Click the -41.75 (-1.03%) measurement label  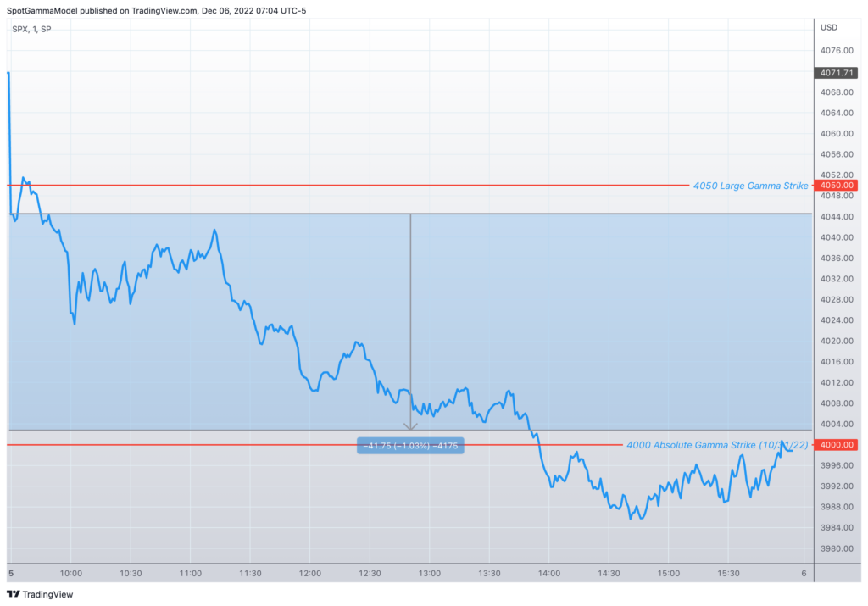[x=410, y=445]
